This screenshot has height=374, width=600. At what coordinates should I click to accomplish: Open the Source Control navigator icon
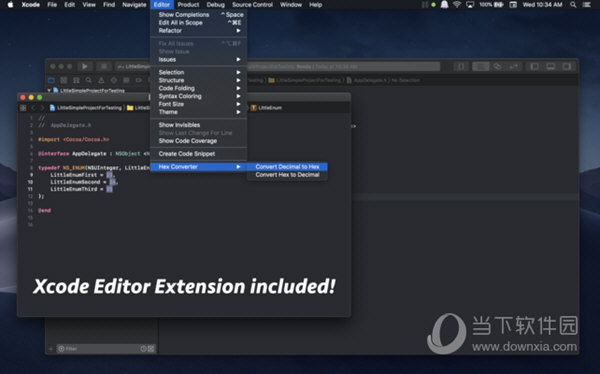click(x=64, y=80)
